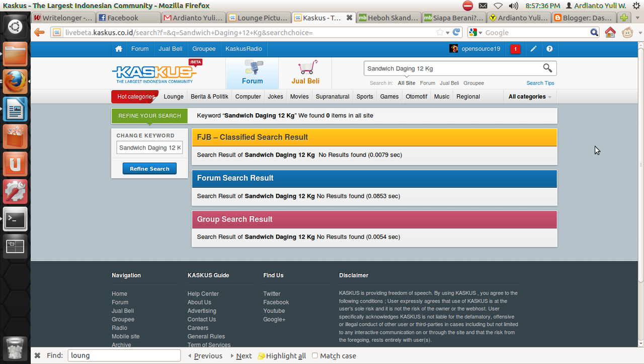The height and width of the screenshot is (364, 644).
Task: Select the Forum section tab
Action: point(252,73)
